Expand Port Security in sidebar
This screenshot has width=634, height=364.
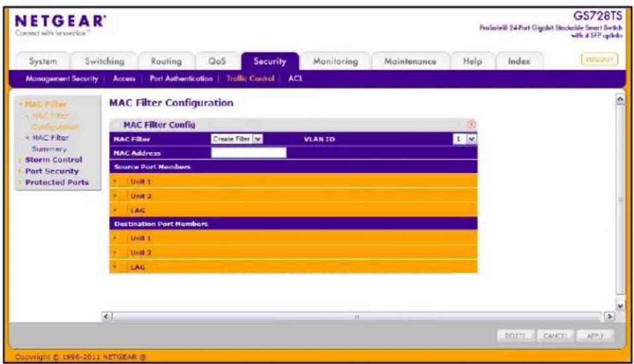(x=52, y=171)
